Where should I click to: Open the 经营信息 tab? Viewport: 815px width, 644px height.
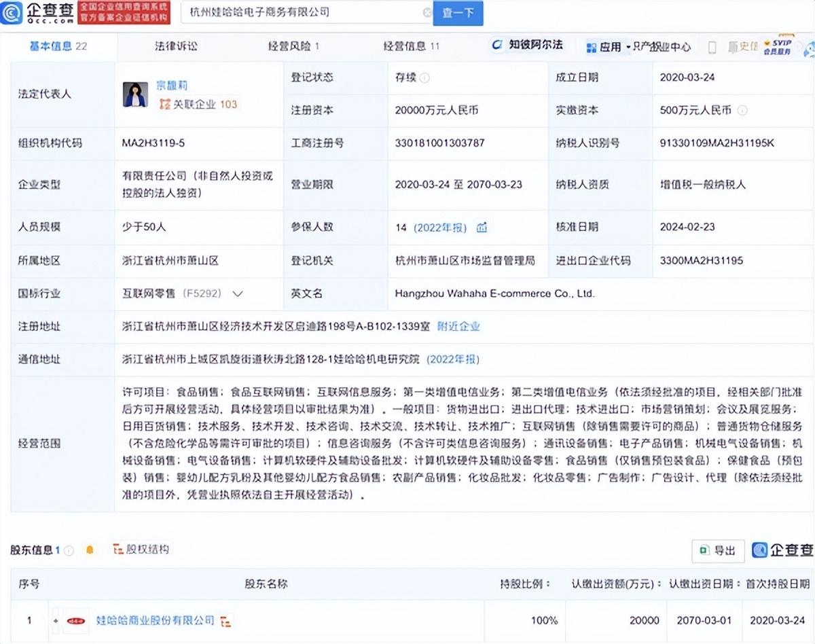411,46
